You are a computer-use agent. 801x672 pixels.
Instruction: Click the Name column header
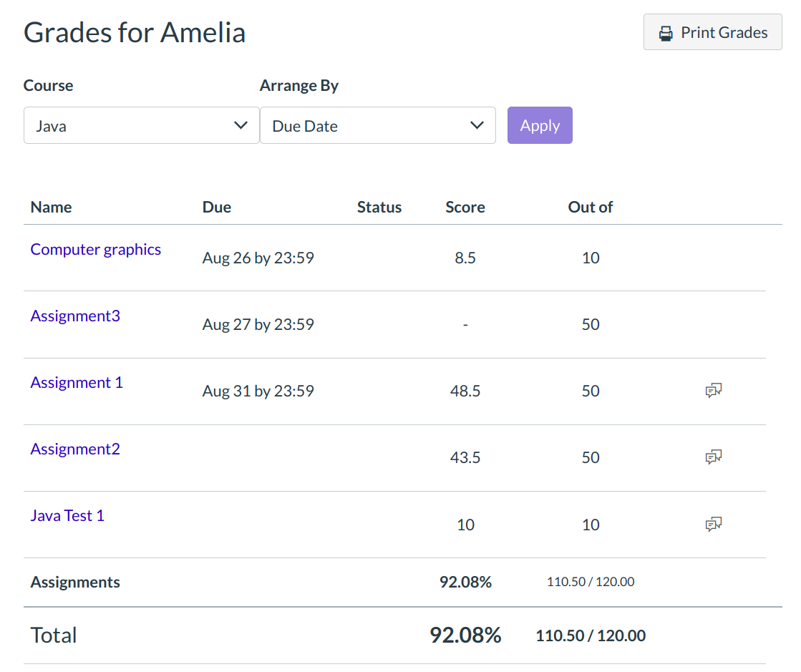[51, 208]
